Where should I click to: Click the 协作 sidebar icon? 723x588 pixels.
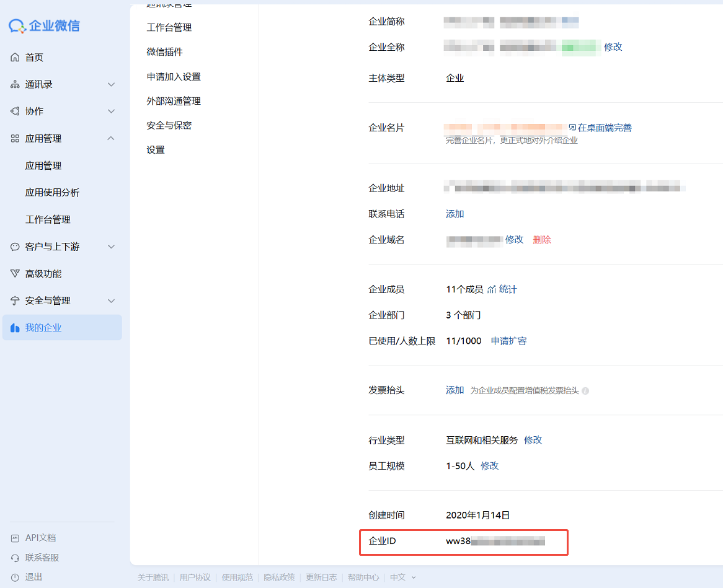tap(15, 112)
